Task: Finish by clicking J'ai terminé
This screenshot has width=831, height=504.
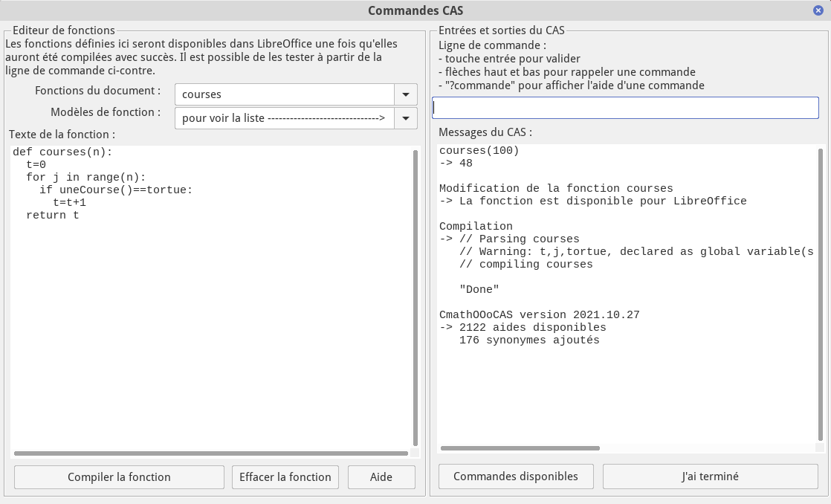Action: (710, 476)
